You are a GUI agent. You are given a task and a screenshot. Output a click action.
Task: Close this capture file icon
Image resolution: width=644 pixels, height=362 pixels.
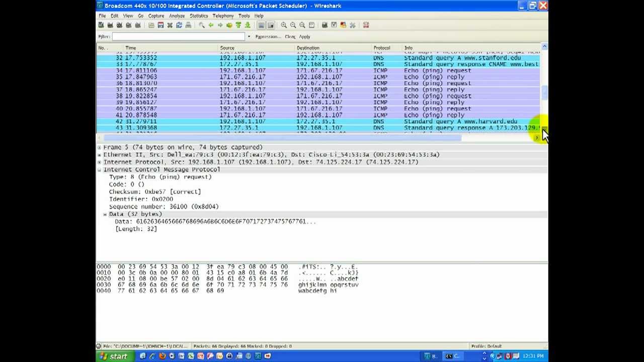coord(170,25)
